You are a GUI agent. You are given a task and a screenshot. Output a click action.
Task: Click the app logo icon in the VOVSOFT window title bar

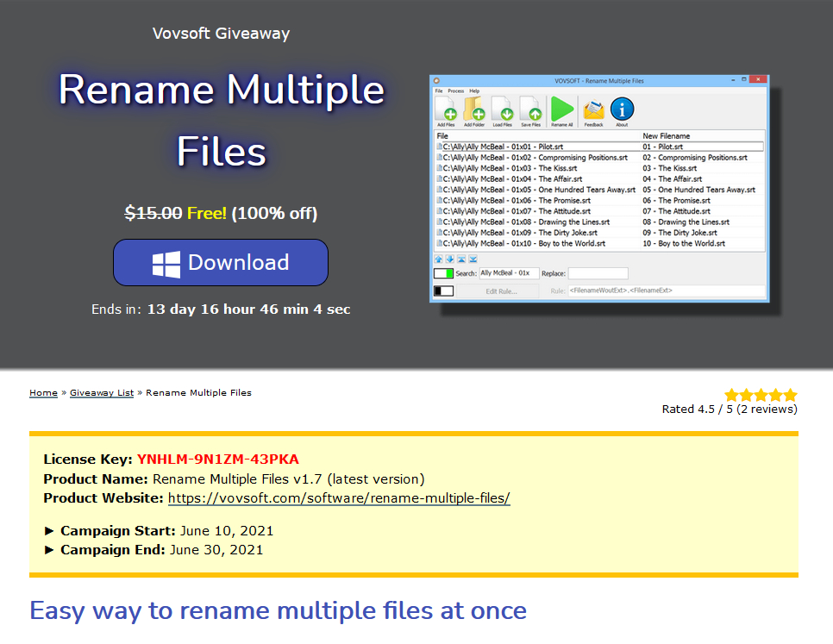[436, 81]
